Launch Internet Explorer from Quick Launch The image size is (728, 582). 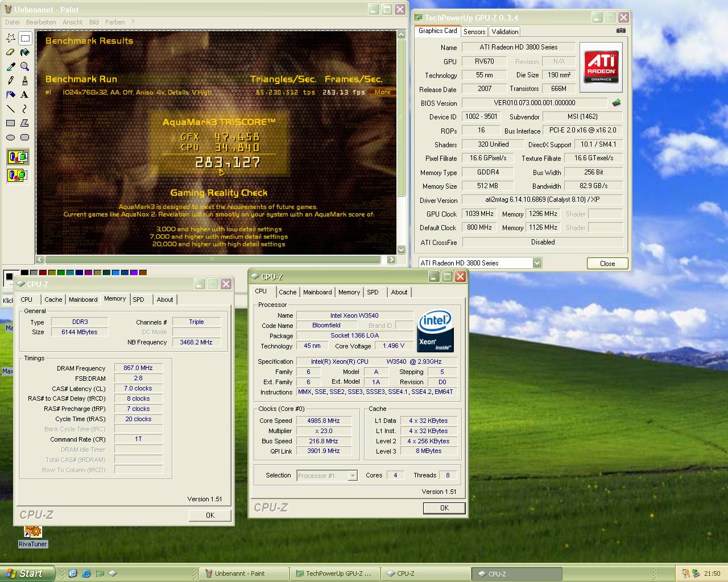86,573
